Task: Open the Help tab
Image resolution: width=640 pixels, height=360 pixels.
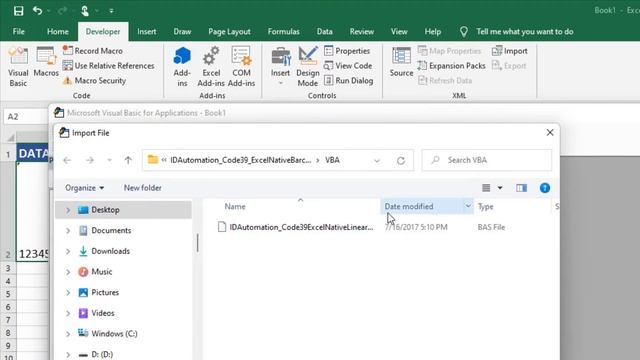Action: point(433,31)
